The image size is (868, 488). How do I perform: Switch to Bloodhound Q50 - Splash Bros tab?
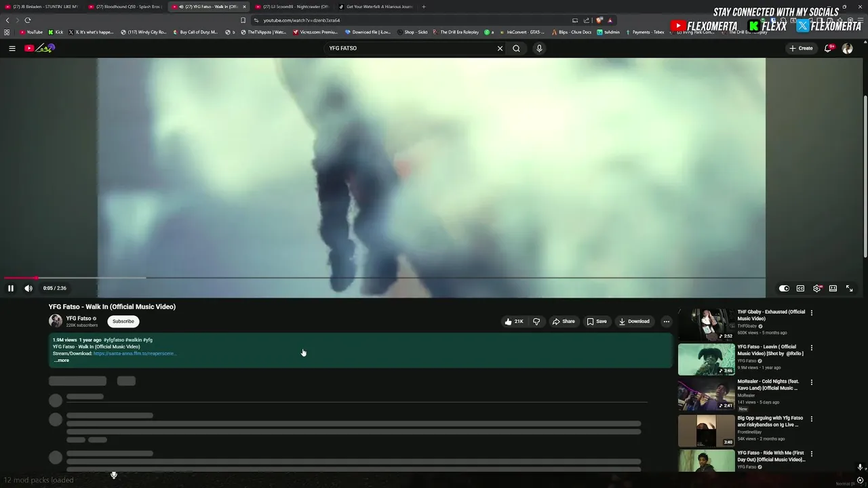click(x=125, y=7)
